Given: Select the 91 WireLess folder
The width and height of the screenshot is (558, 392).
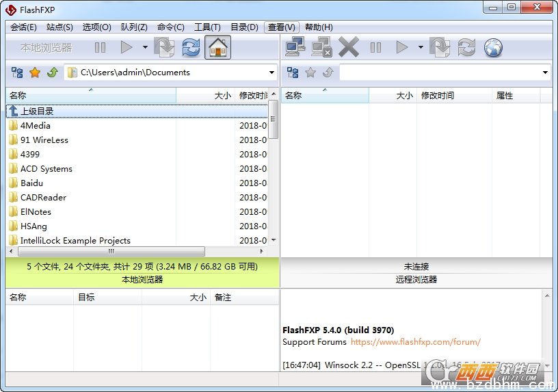Looking at the screenshot, I should [x=44, y=140].
